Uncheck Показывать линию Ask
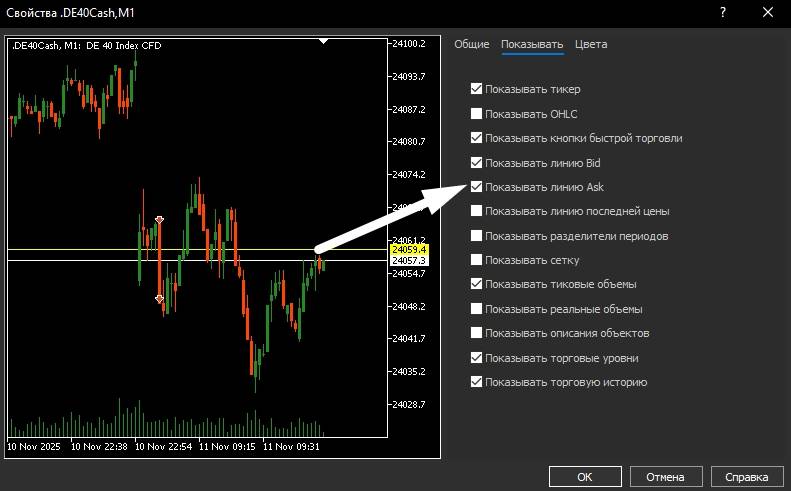 point(477,187)
